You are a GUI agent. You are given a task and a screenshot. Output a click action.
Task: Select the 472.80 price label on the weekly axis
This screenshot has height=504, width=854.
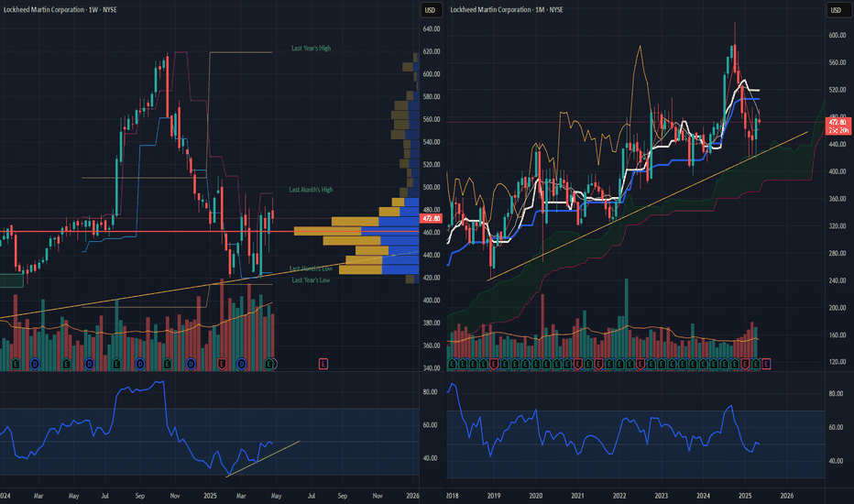[431, 218]
